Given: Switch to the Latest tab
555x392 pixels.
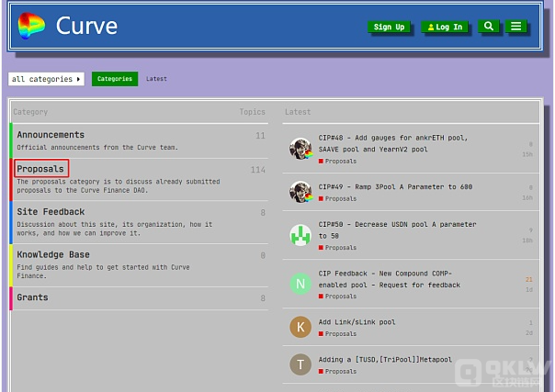Looking at the screenshot, I should click(156, 79).
